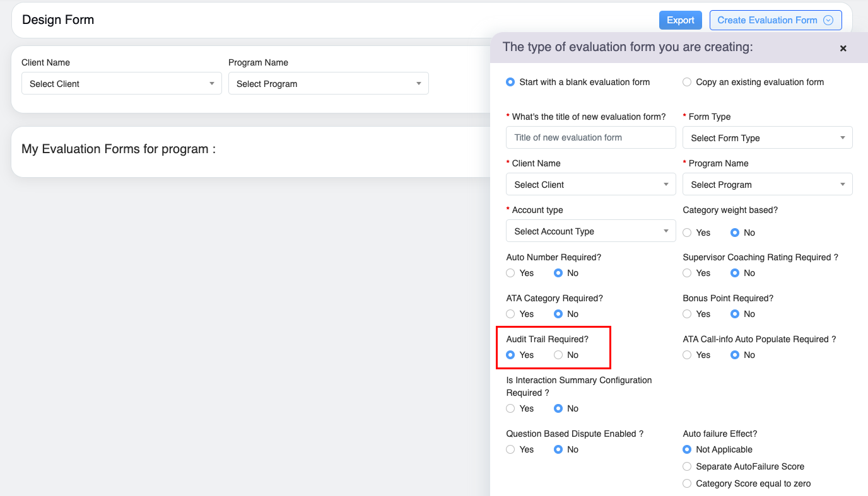Open the panel's Client Name dropdown
The width and height of the screenshot is (868, 496).
click(590, 185)
